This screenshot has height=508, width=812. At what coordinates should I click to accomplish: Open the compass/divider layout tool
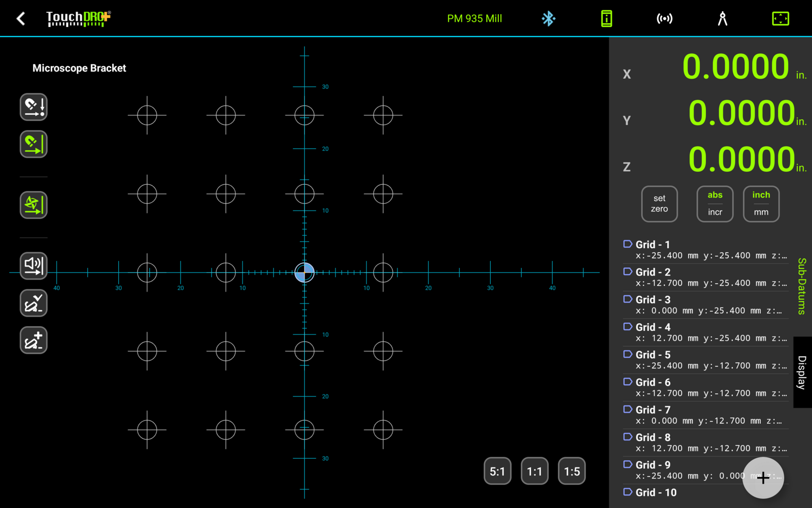coord(722,19)
